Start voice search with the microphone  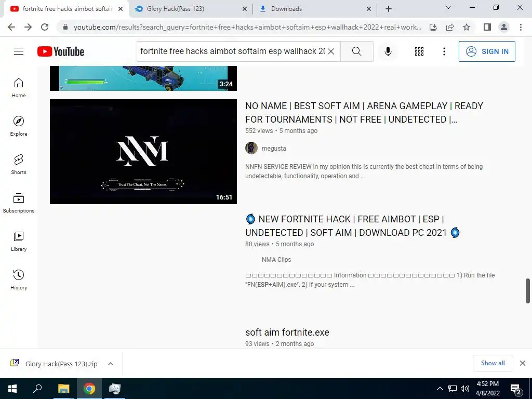[388, 51]
